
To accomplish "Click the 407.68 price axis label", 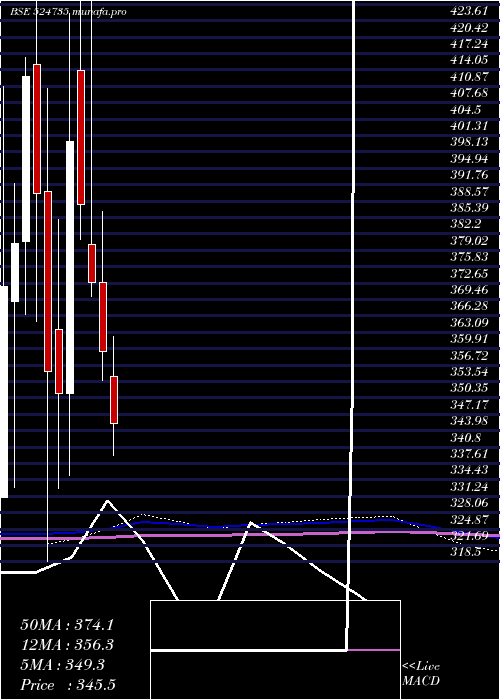I will (469, 93).
